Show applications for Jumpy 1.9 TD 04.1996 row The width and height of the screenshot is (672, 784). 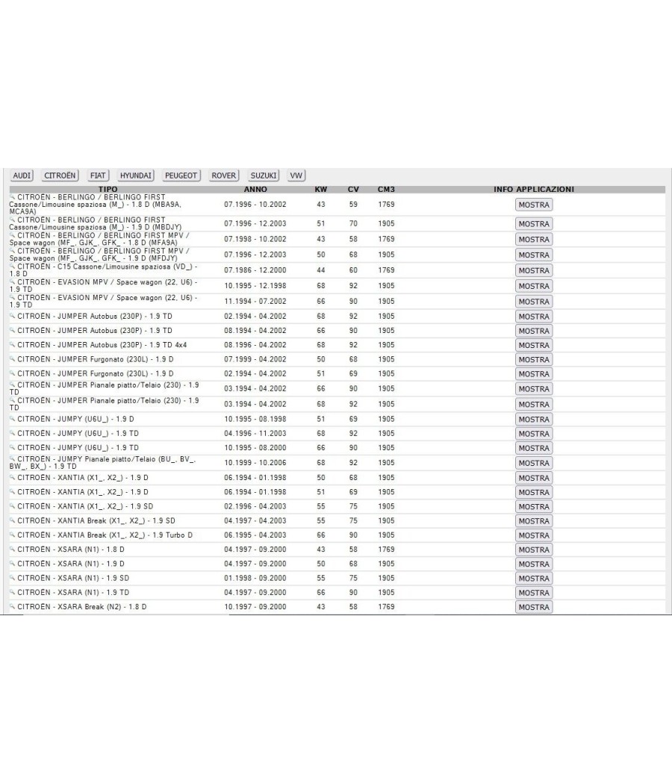click(534, 434)
